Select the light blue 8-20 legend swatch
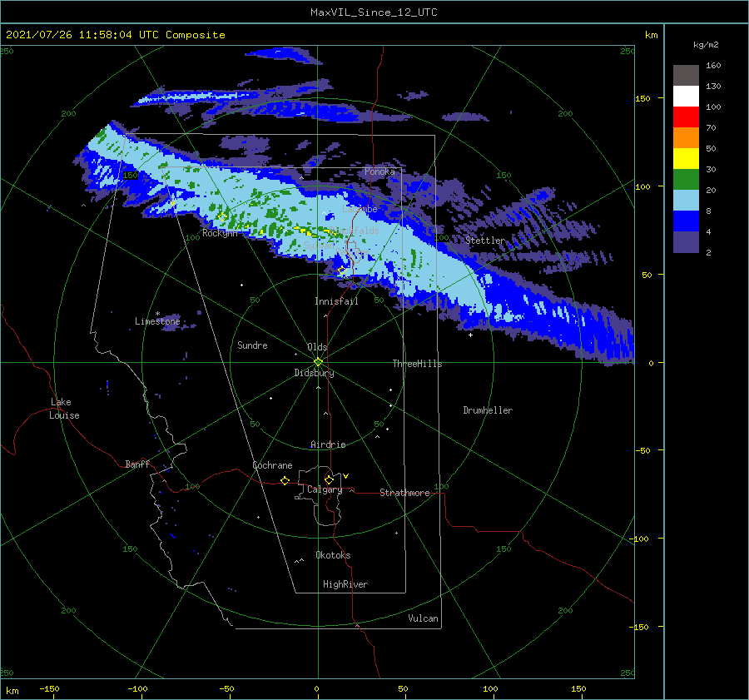Viewport: 749px width, 700px height. click(686, 201)
